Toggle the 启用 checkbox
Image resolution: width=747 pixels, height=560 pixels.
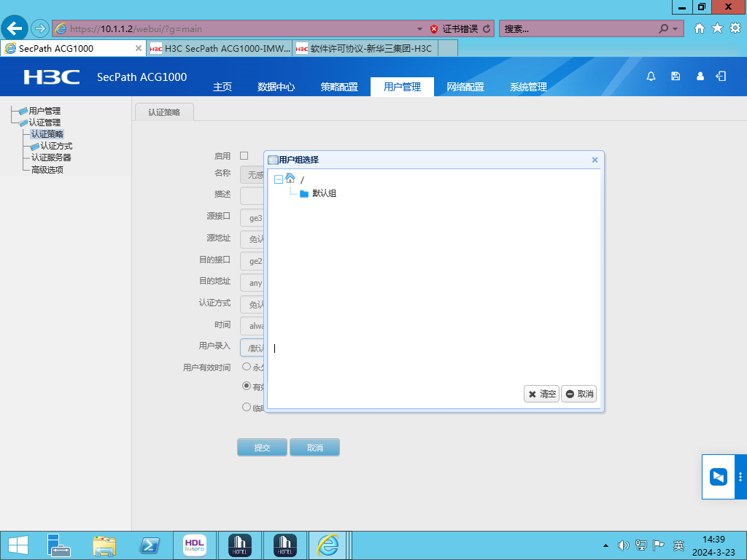coord(244,156)
